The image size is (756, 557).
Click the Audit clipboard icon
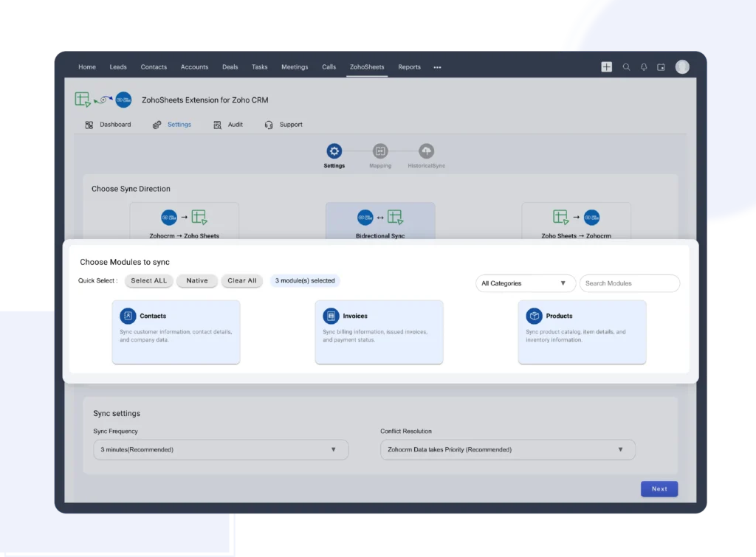click(219, 124)
